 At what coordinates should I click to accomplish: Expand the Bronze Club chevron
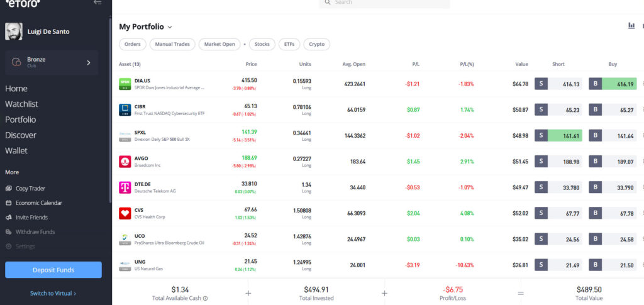coord(89,63)
